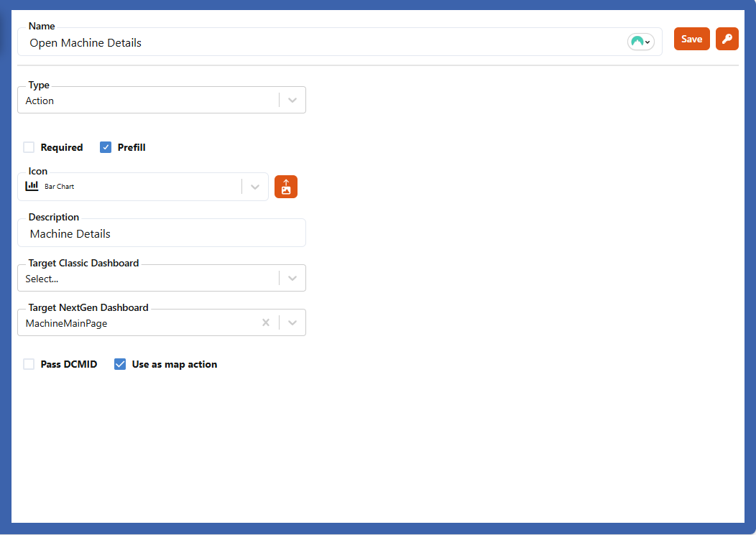Screen dimensions: 756x535
Task: Click the Target NextGen Dashboard chevron
Action: pos(292,323)
